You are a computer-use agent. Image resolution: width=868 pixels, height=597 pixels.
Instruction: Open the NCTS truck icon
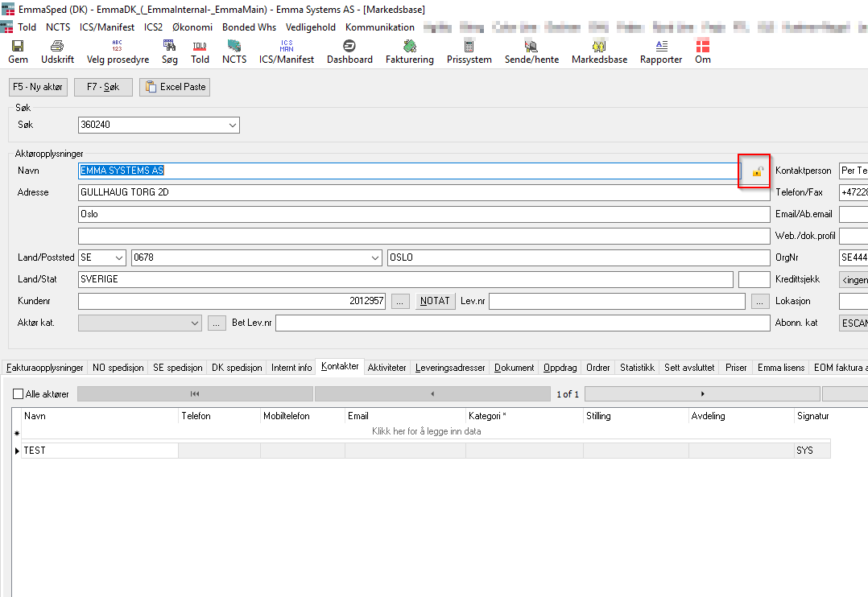coord(234,46)
